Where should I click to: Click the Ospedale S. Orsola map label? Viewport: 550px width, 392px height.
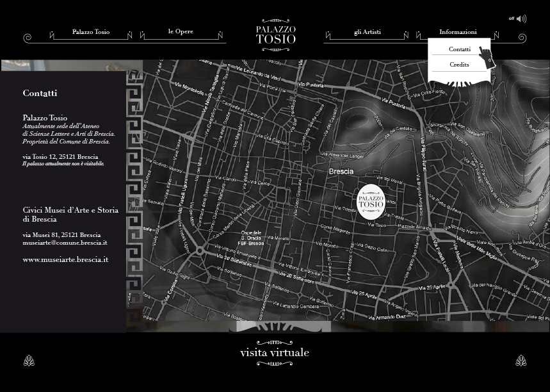click(x=251, y=238)
